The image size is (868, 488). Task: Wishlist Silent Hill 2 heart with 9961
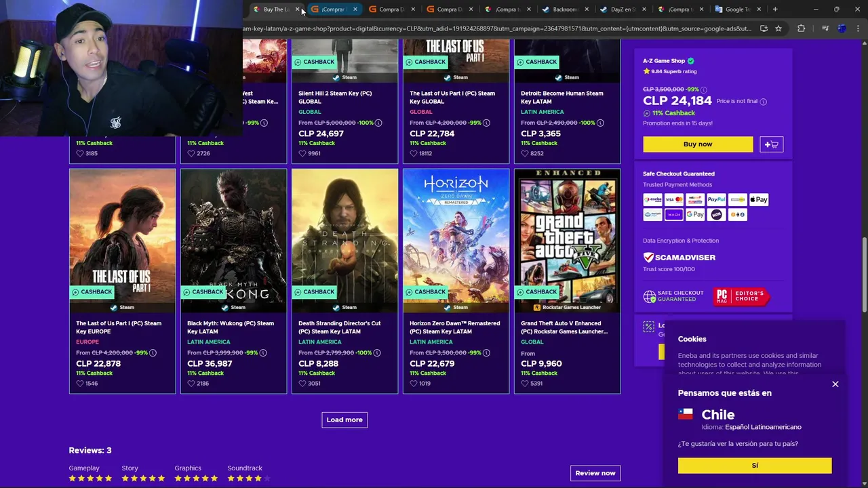point(302,154)
